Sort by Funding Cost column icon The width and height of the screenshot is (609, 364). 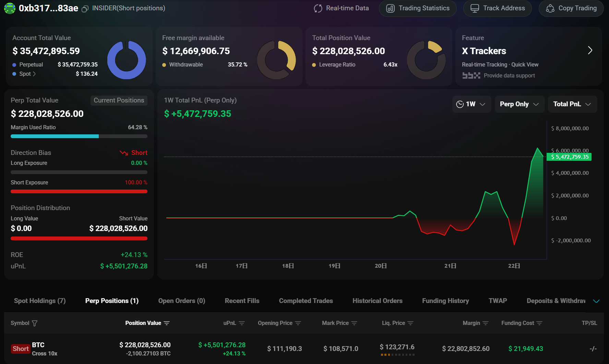(x=539, y=323)
